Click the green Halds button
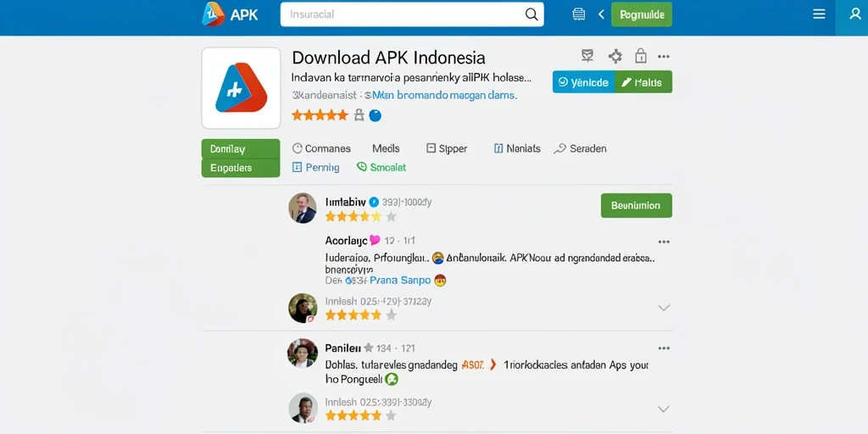 click(x=643, y=82)
